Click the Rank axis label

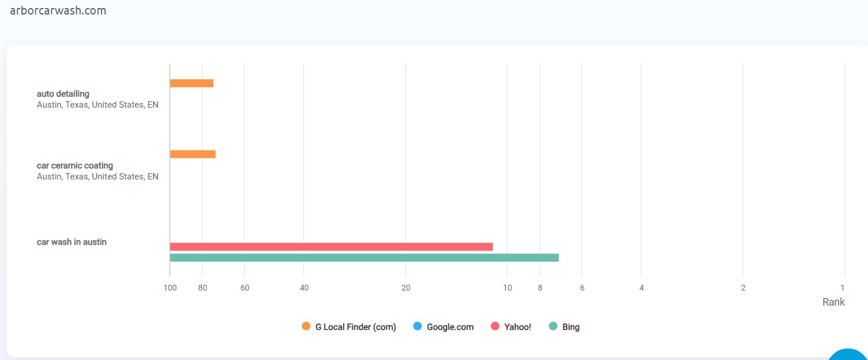coord(833,302)
